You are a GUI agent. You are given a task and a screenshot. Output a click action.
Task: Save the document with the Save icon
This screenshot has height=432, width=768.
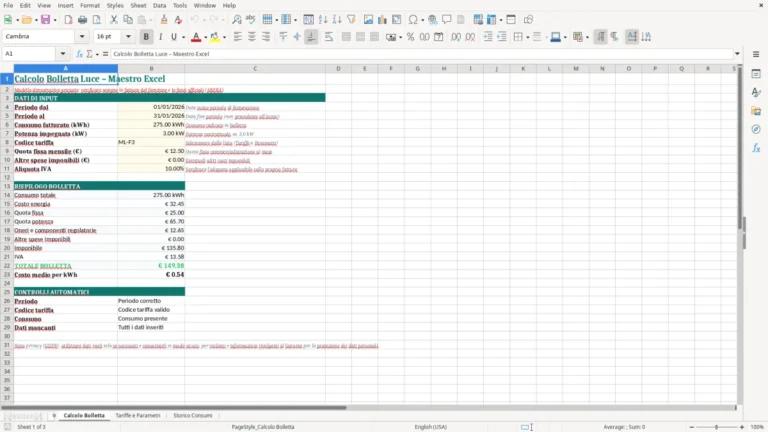(x=45, y=20)
